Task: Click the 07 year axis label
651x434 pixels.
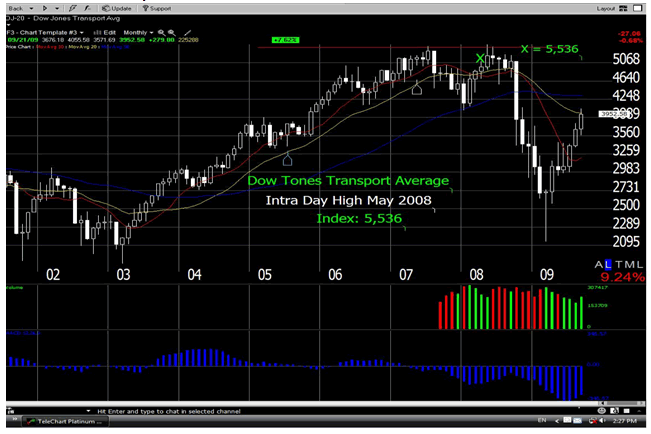Action: pos(406,275)
